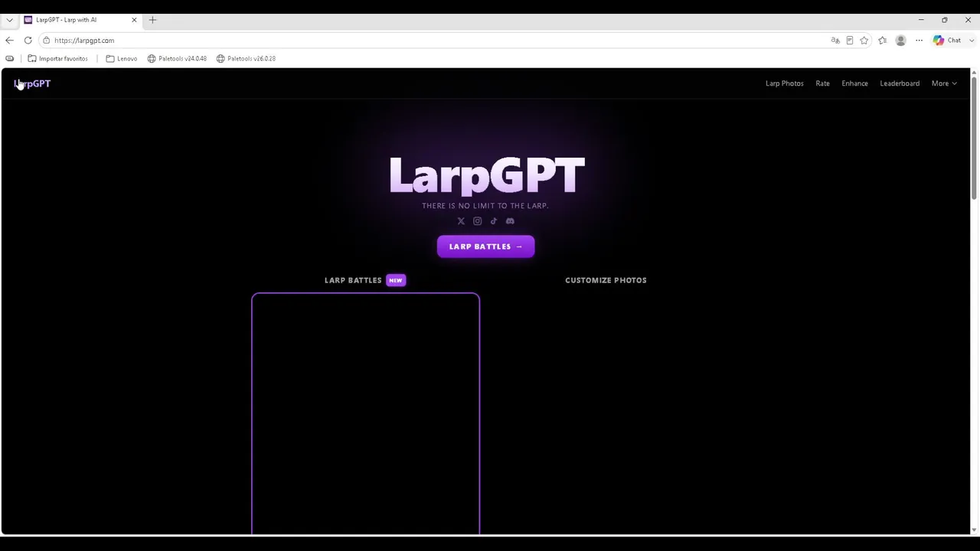
Task: Open LarpGPT's Discord icon
Action: pos(510,221)
